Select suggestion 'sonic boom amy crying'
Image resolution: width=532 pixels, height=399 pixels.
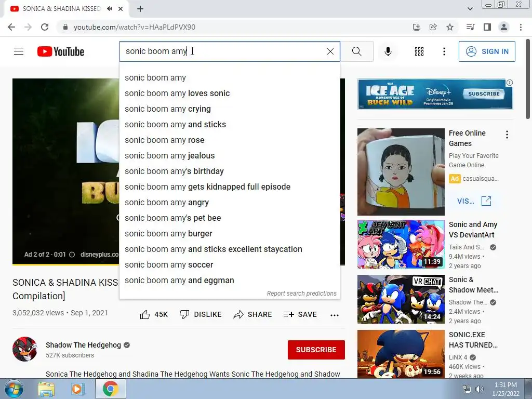click(x=229, y=109)
